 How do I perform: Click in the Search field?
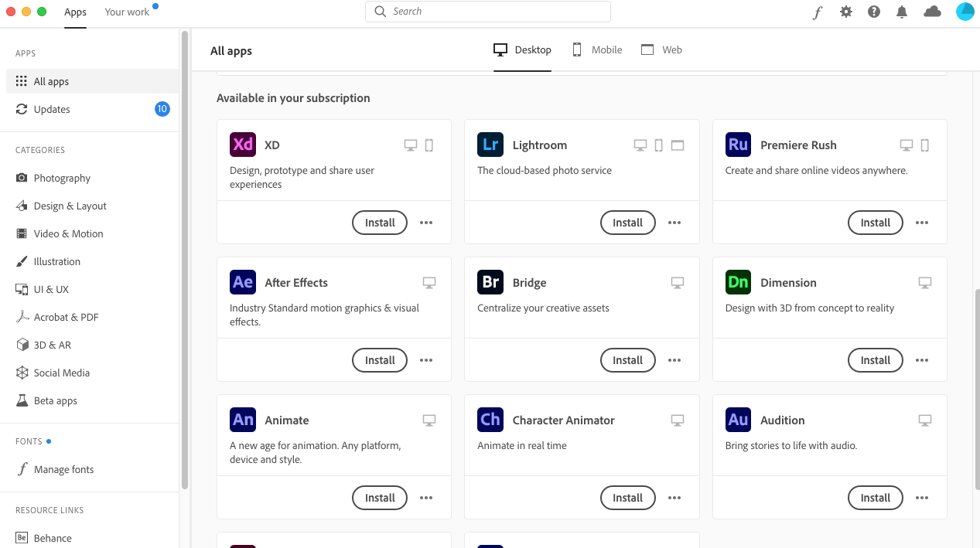487,12
